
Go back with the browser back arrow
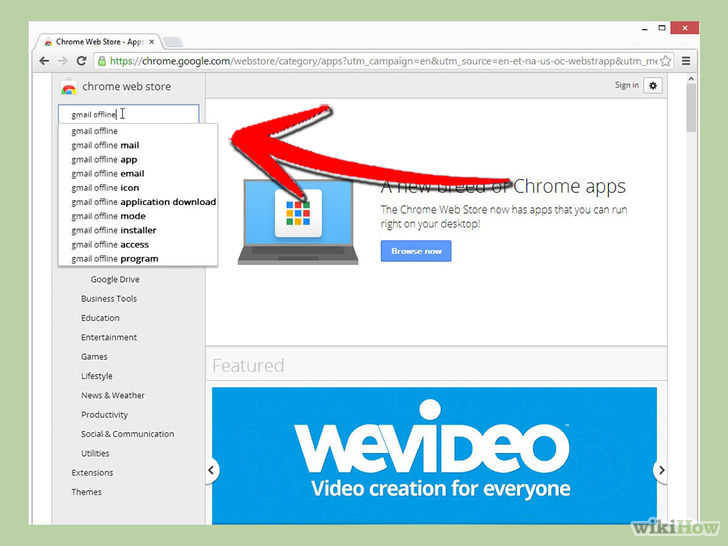[x=44, y=61]
